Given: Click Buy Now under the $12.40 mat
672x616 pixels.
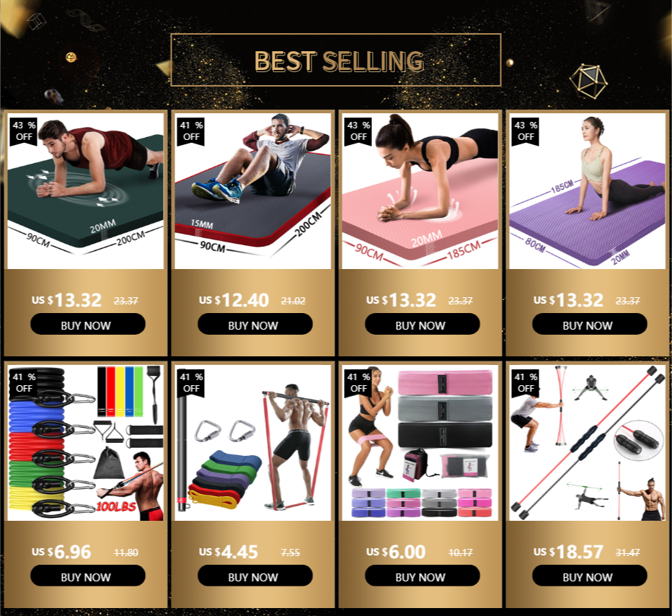Looking at the screenshot, I should (255, 324).
